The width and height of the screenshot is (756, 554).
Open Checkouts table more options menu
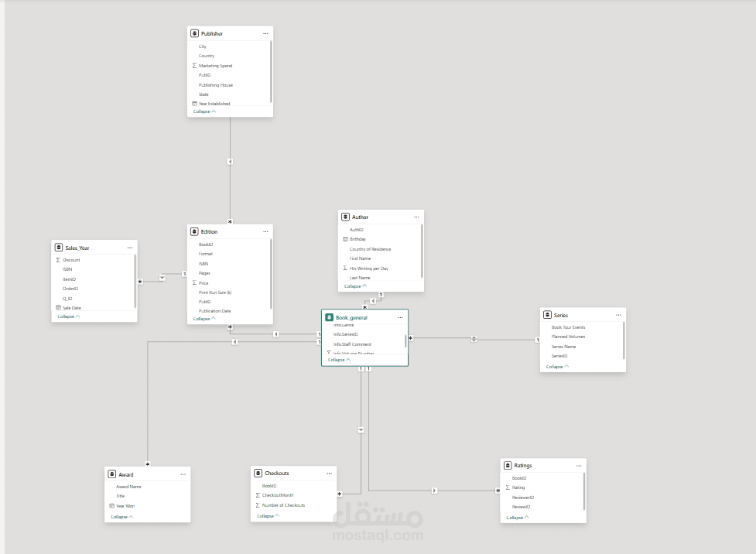tap(330, 474)
